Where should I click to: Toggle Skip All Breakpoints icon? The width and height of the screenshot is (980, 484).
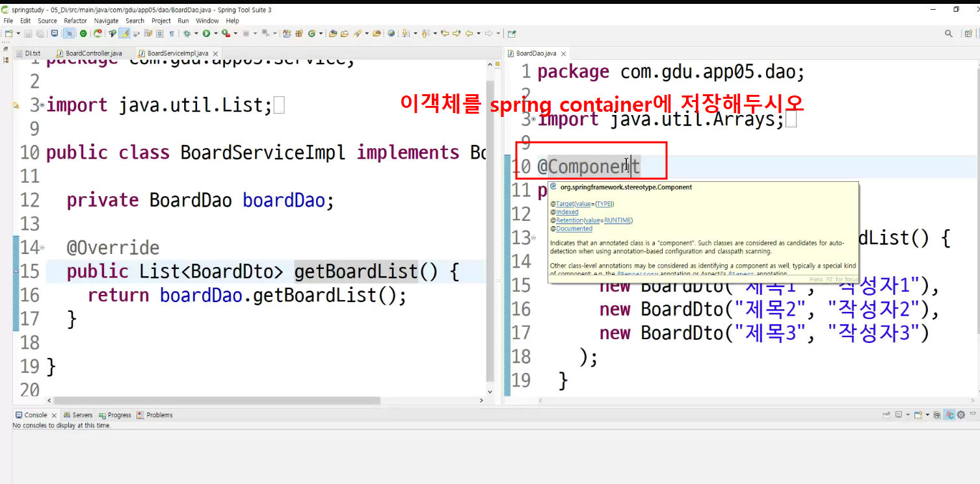coord(69,33)
